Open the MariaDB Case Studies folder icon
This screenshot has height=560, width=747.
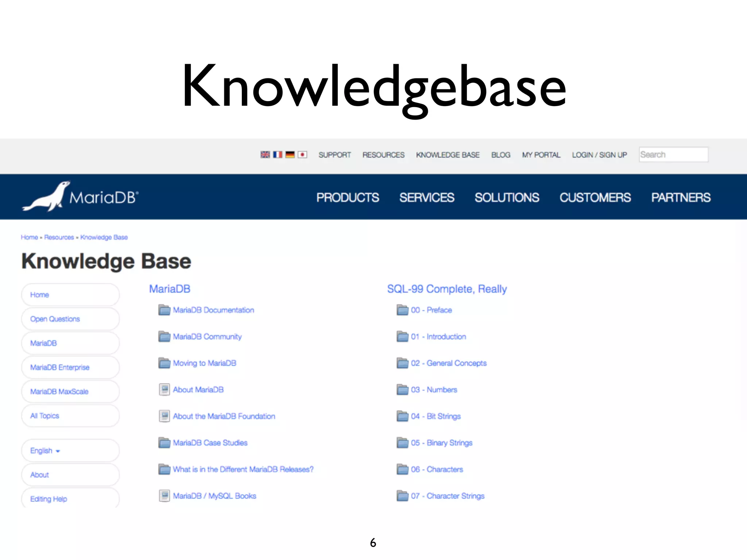tap(165, 443)
